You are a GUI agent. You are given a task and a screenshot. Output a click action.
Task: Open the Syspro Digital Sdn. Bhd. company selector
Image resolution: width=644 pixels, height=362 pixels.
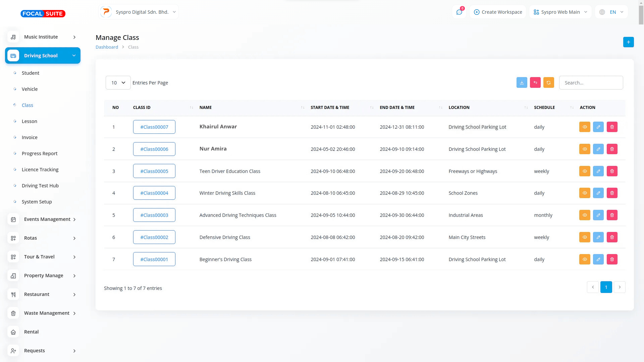click(139, 12)
